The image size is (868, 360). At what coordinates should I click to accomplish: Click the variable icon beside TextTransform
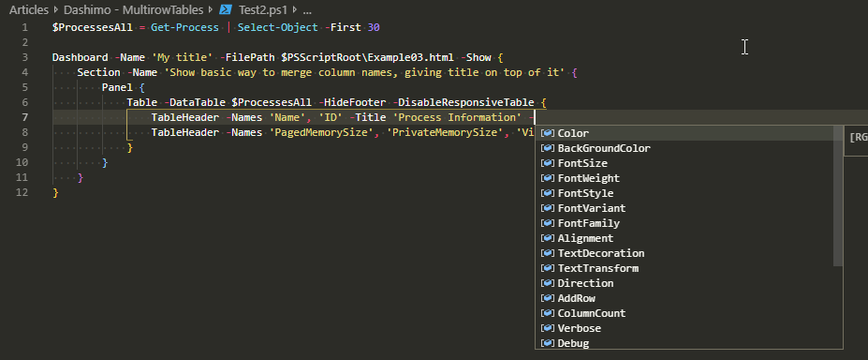548,267
